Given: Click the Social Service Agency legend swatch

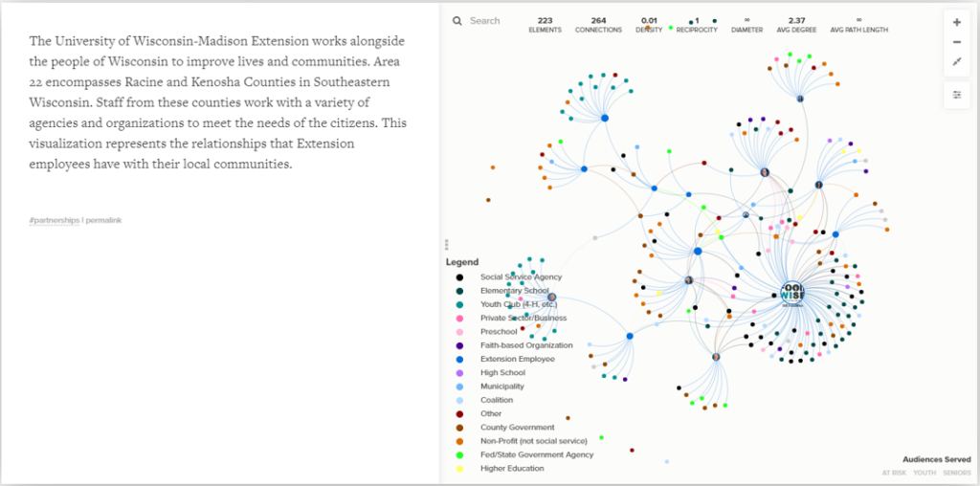Looking at the screenshot, I should tap(460, 276).
